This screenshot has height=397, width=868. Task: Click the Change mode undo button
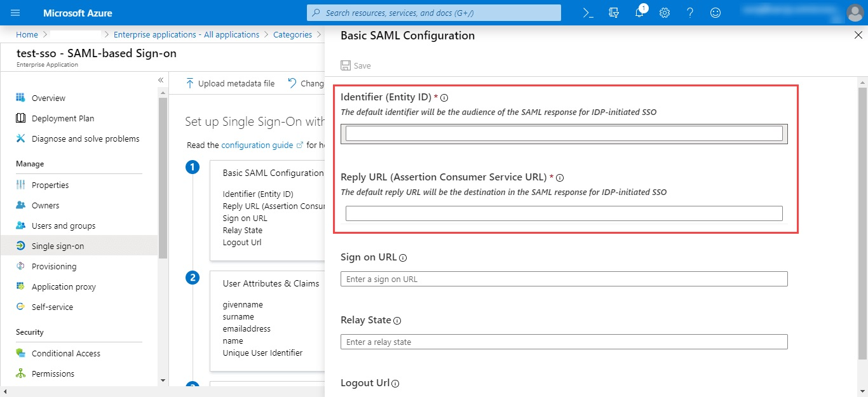306,83
